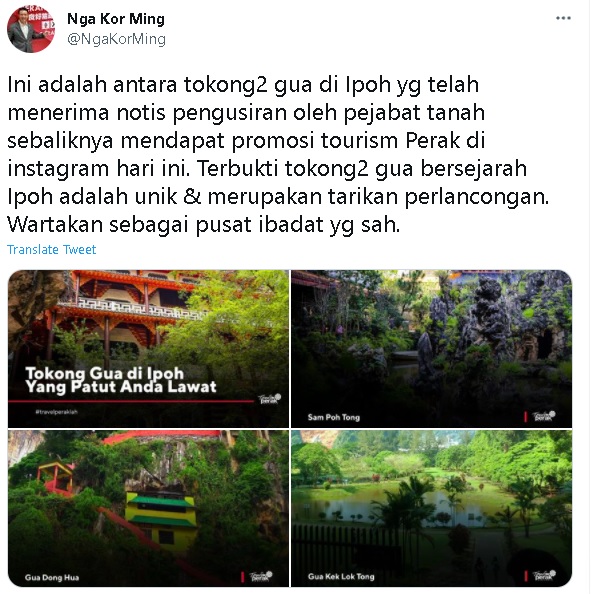The width and height of the screenshot is (591, 594).
Task: Open the Gua Kek Lok Tong image
Action: [432, 508]
